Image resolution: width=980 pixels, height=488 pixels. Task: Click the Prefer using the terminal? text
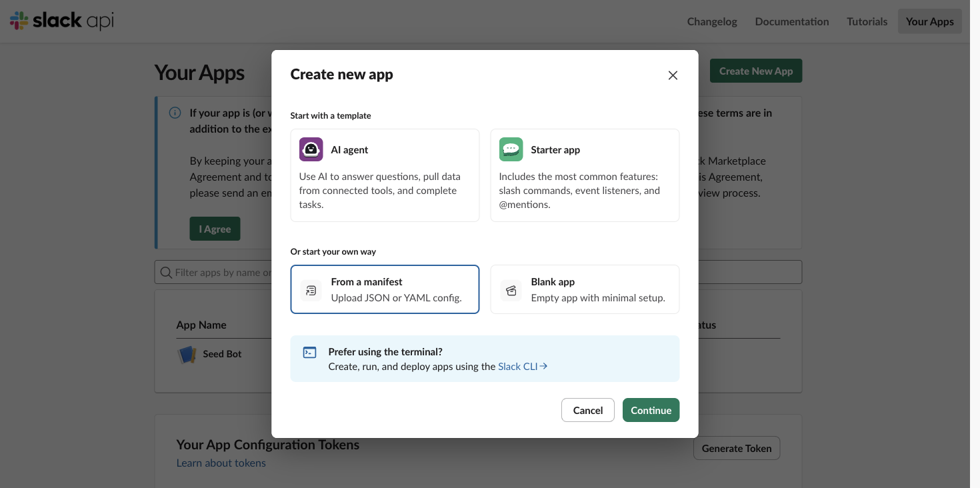tap(385, 351)
